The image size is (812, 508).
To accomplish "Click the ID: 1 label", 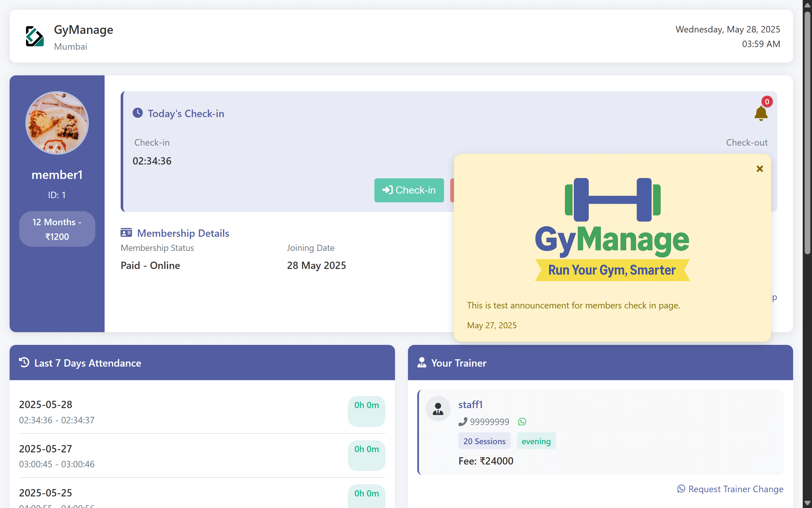I will pos(57,195).
